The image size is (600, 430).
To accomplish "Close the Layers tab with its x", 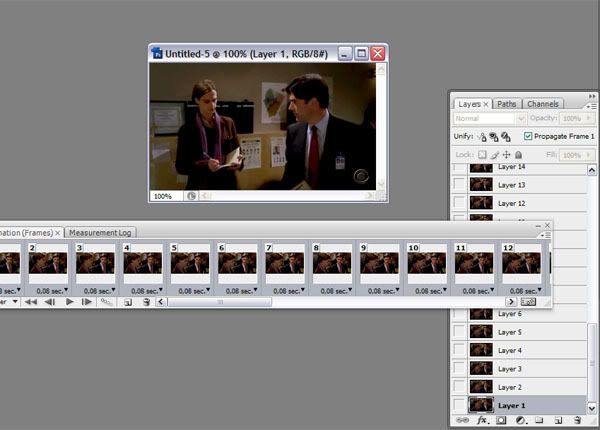I will (x=486, y=104).
